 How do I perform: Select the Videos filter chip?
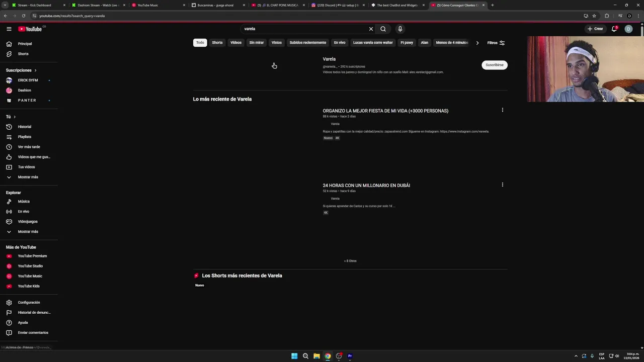(x=236, y=43)
